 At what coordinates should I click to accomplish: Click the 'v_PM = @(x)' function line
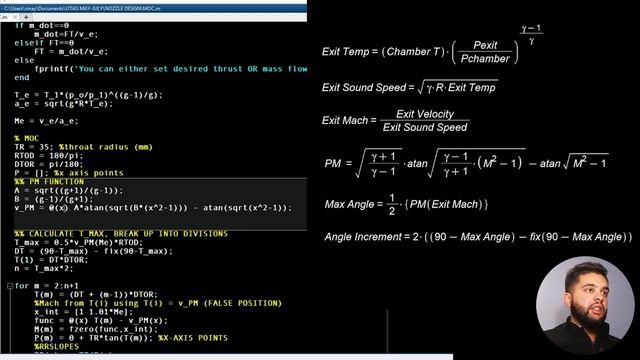click(x=153, y=208)
